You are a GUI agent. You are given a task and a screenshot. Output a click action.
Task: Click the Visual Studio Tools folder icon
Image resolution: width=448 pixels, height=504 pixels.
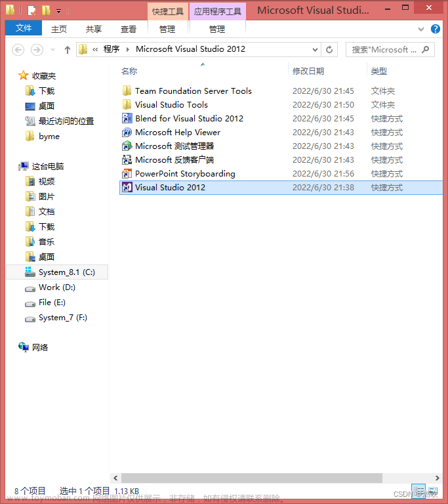coord(127,105)
